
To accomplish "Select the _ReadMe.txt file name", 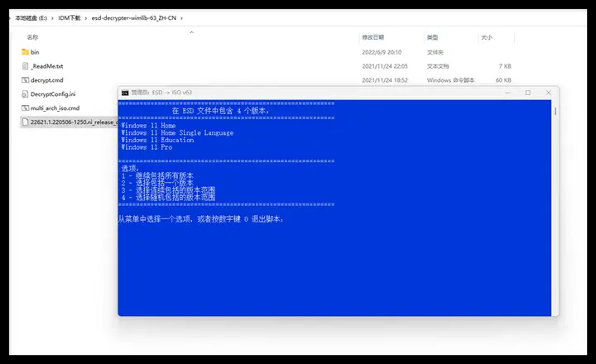I will (x=46, y=66).
